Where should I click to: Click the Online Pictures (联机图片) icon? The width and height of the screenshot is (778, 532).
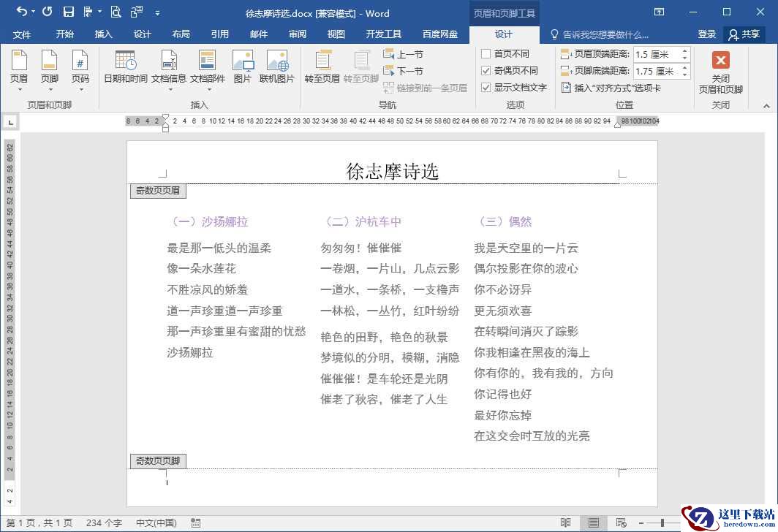coord(277,61)
